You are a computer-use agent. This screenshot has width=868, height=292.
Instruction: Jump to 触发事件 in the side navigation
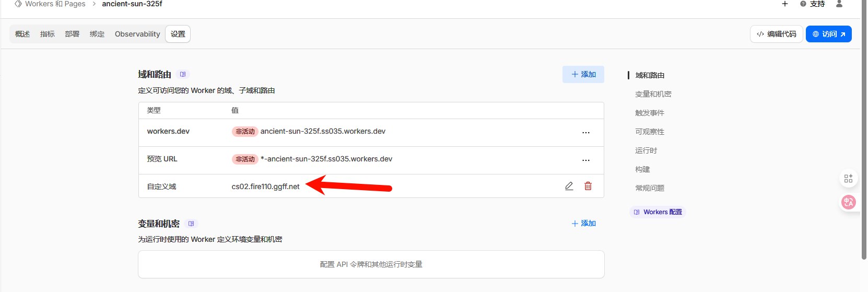[x=650, y=113]
